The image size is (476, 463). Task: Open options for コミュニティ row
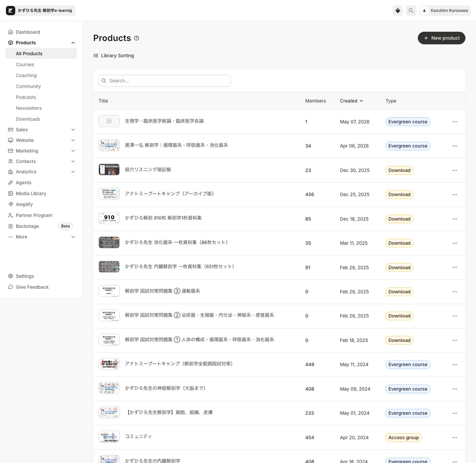click(455, 437)
